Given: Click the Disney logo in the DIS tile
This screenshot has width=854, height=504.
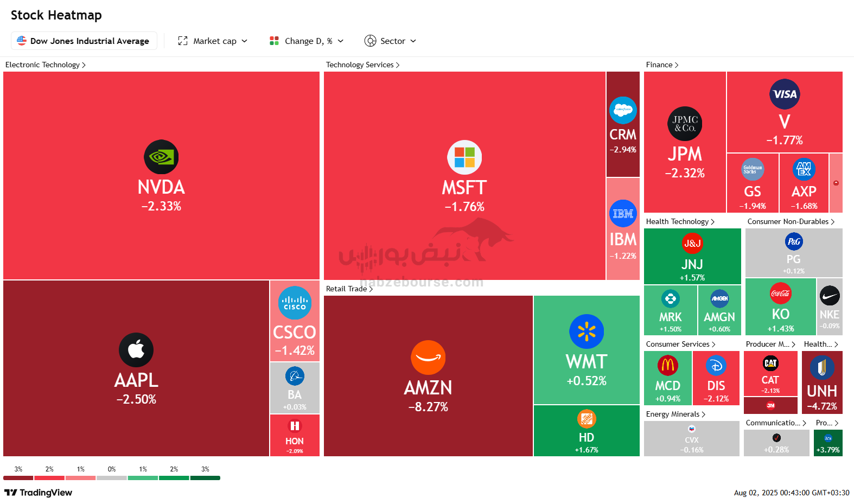Looking at the screenshot, I should click(x=716, y=366).
